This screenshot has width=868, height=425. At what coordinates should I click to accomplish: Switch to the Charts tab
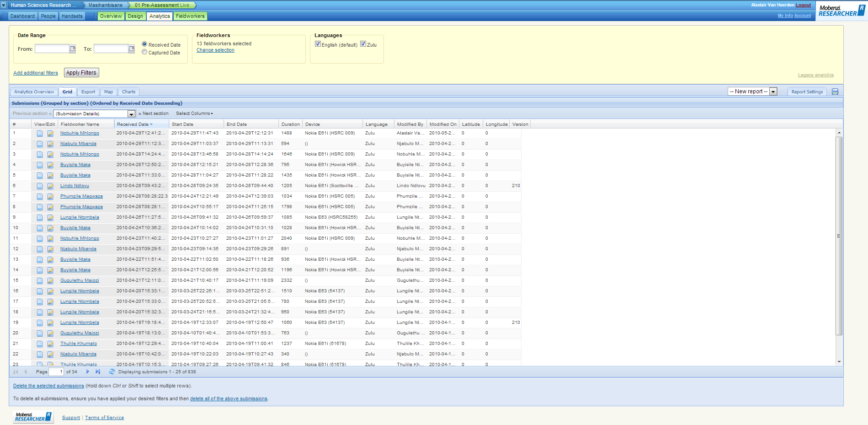click(x=128, y=92)
